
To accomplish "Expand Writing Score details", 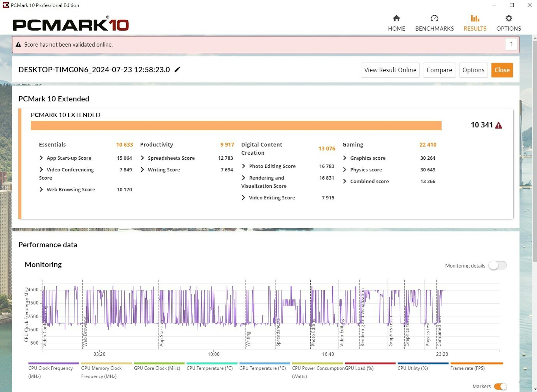I will coord(142,169).
